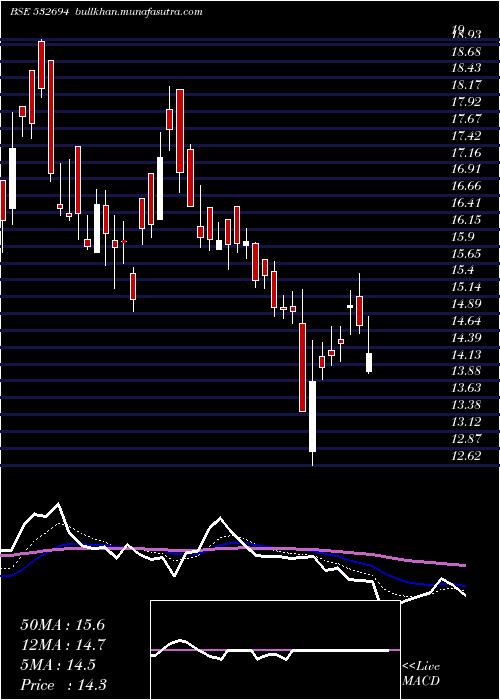Click the 12MA : 14.7 readout
The height and width of the screenshot is (700, 500).
[62, 646]
